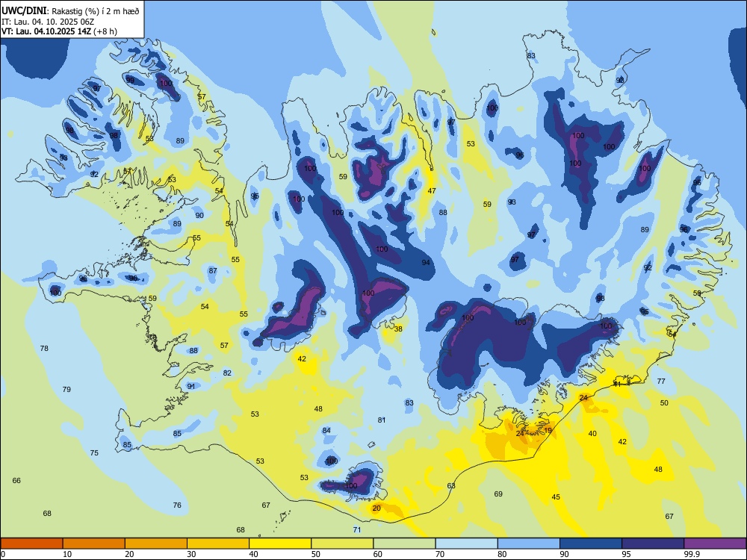
Task: Click the map value '71' off south coast
Action: pyautogui.click(x=357, y=529)
